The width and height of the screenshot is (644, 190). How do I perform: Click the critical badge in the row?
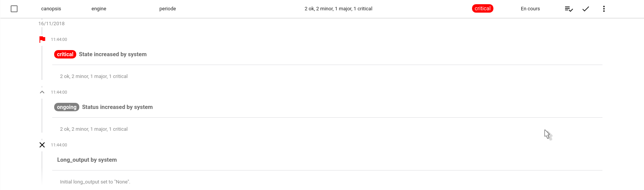482,8
